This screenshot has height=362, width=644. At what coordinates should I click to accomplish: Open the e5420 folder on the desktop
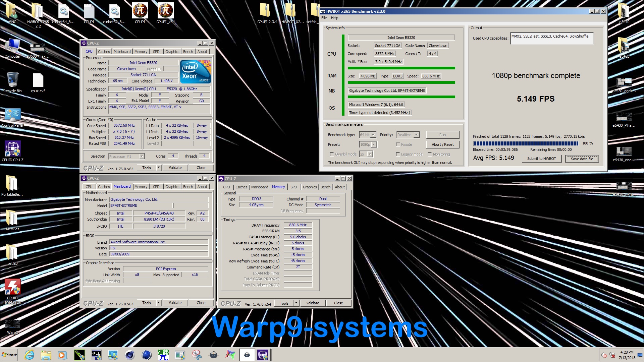pyautogui.click(x=624, y=48)
